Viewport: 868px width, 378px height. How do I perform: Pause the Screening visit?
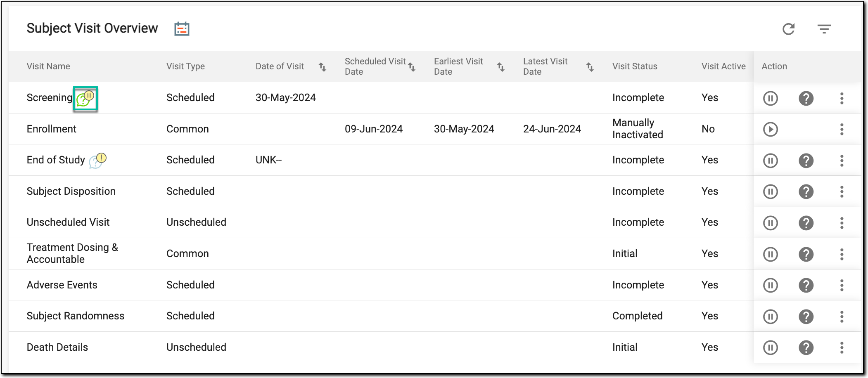click(771, 98)
